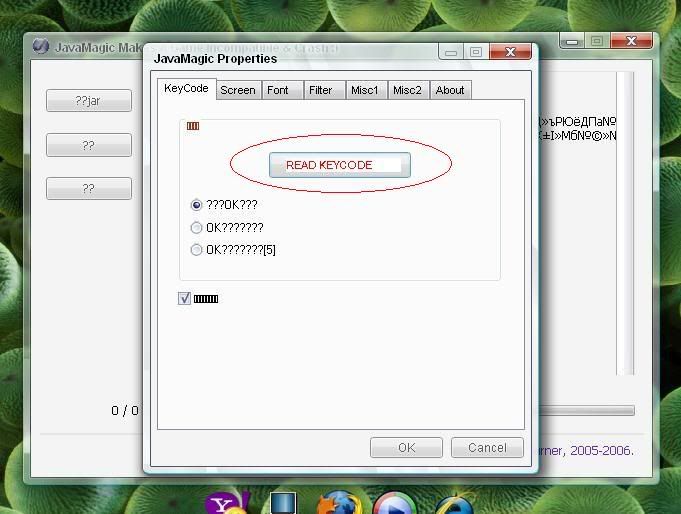The width and height of the screenshot is (681, 514).
Task: Select the OK???????[5] radio option
Action: (x=233, y=250)
